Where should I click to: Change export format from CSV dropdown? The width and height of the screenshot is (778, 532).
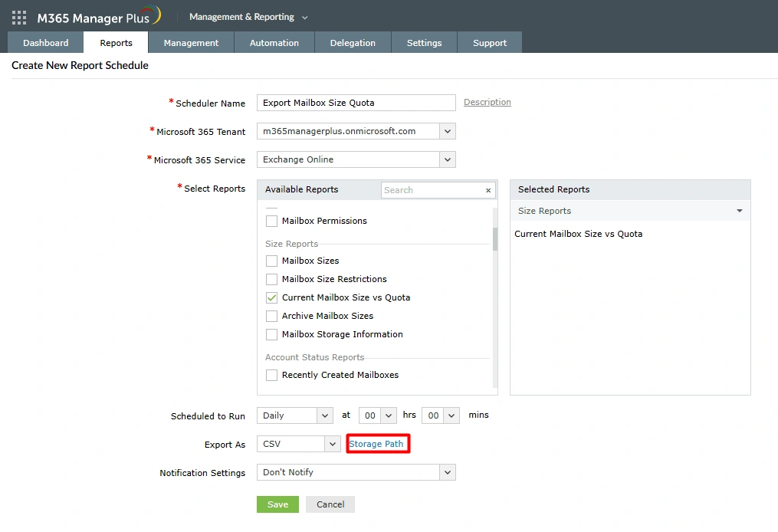(330, 444)
